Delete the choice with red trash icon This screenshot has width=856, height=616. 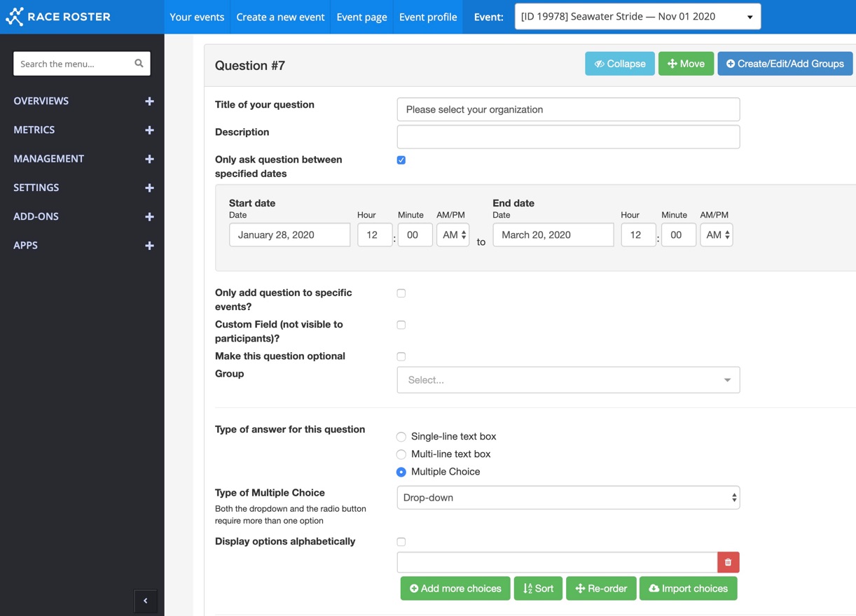(x=728, y=562)
